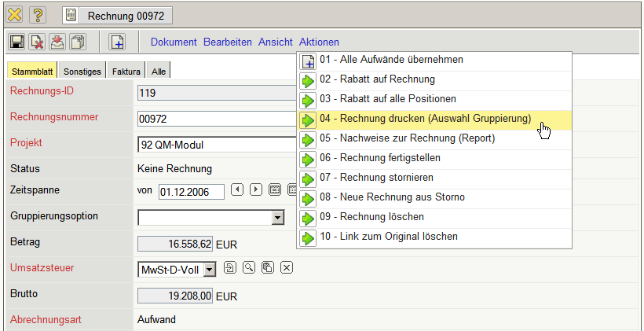Switch to the Sonstiges tab
Viewport: 644px width, 331px height.
[82, 72]
